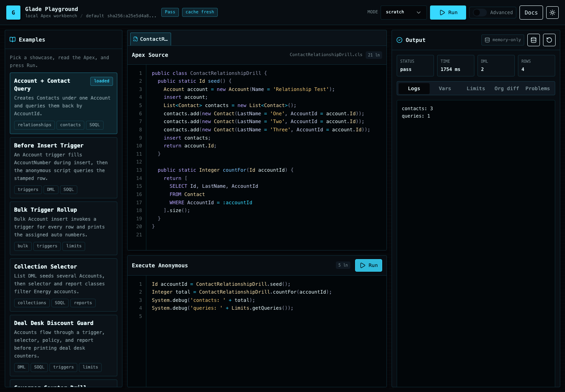Image resolution: width=565 pixels, height=392 pixels.
Task: Click the collections tag
Action: tap(32, 303)
